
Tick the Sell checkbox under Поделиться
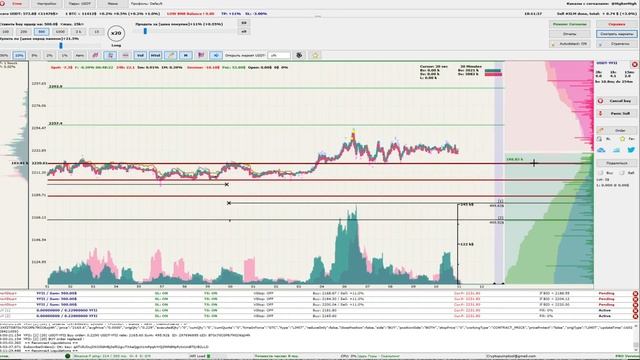[622, 173]
